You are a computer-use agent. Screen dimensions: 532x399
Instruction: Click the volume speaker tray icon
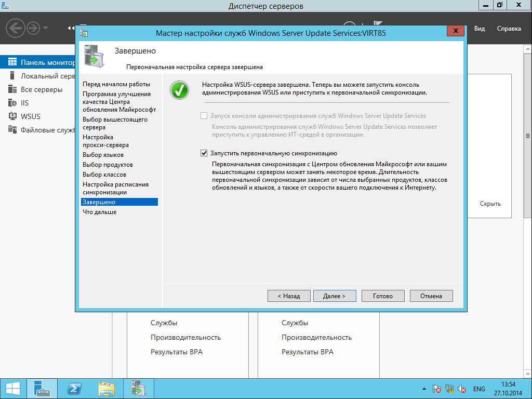[x=462, y=389]
